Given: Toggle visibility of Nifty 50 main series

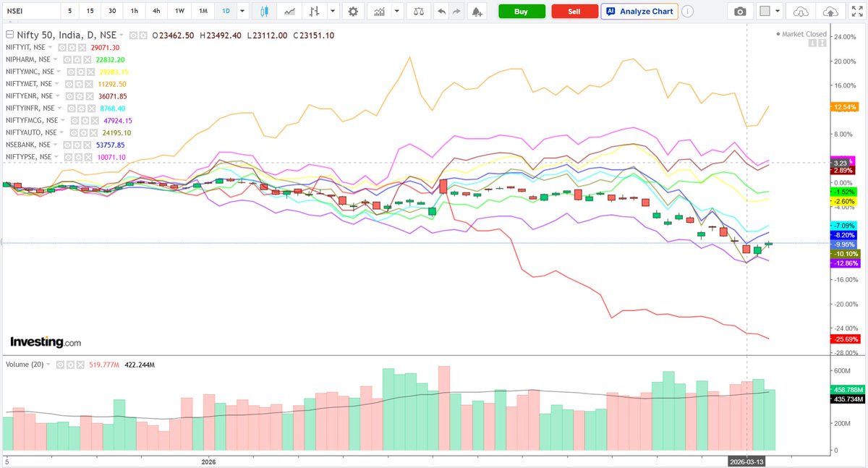Looking at the screenshot, I should [133, 35].
